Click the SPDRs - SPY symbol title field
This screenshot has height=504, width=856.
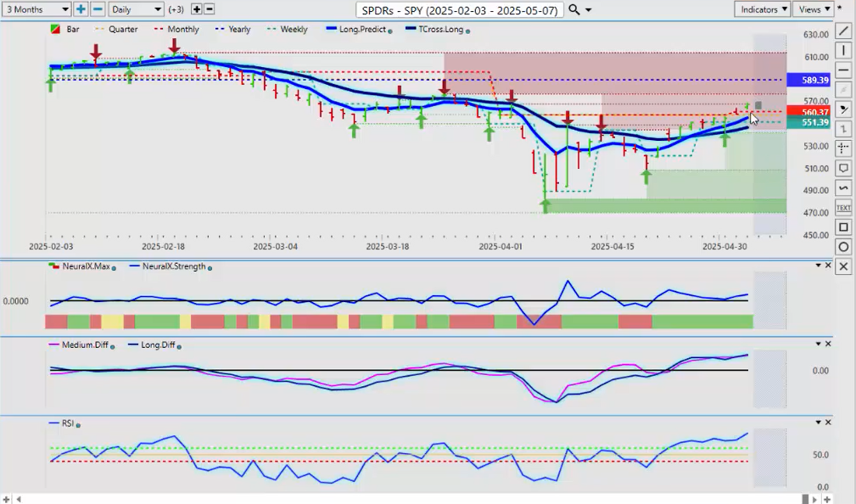coord(459,9)
